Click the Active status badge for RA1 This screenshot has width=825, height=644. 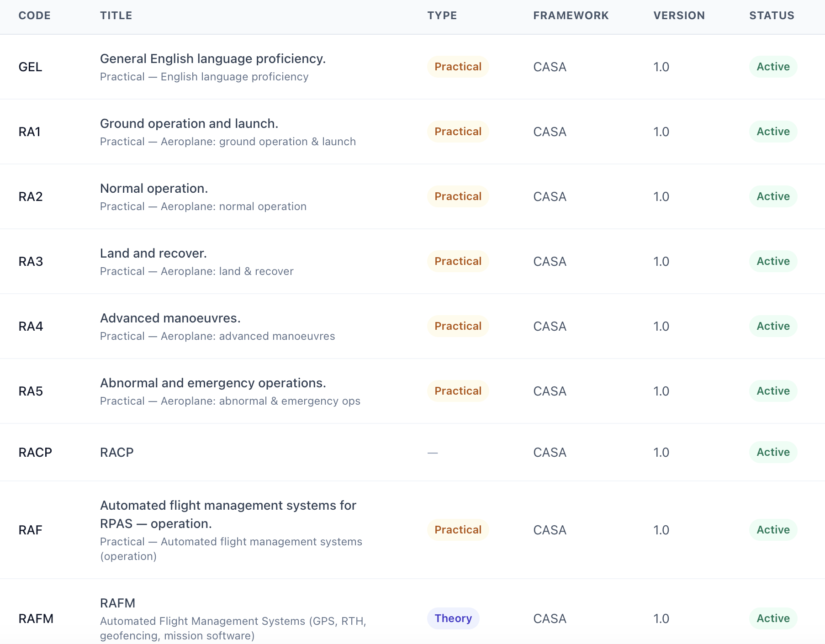pos(773,132)
